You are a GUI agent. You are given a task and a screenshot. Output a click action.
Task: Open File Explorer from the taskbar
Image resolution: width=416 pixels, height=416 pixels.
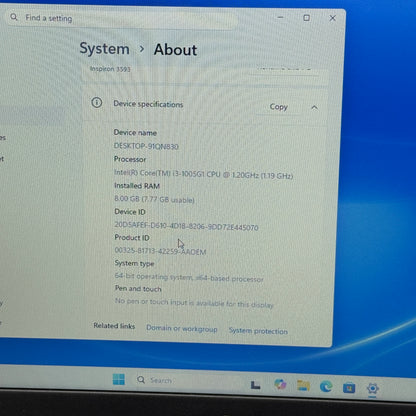303,385
